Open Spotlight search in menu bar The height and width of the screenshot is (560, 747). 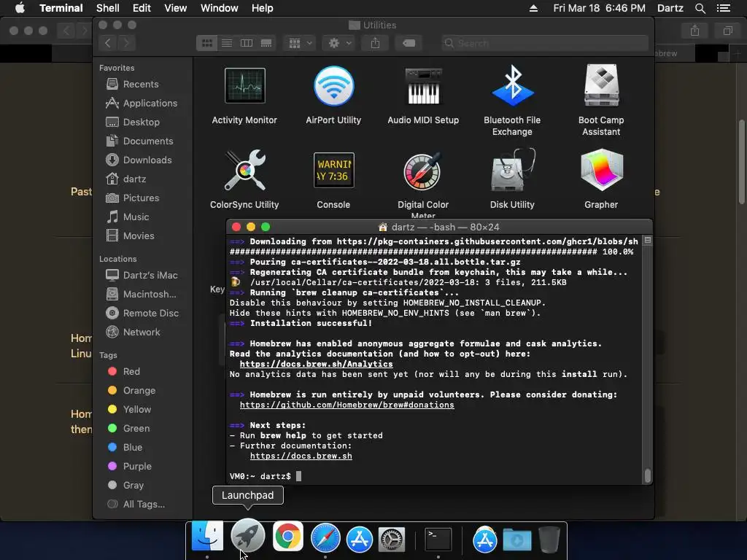point(700,8)
